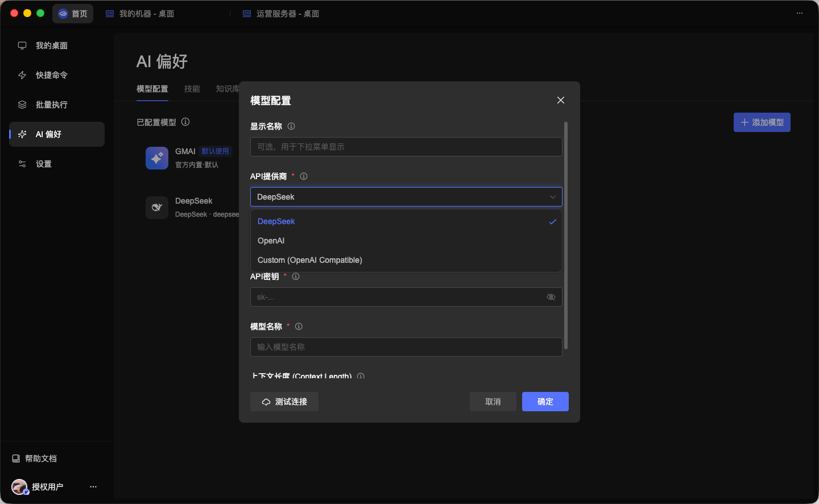819x504 pixels.
Task: Click the DeepSeek model icon
Action: (157, 208)
